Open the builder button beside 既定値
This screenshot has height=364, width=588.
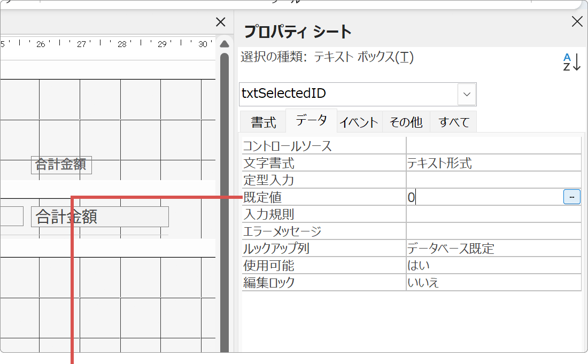(571, 197)
